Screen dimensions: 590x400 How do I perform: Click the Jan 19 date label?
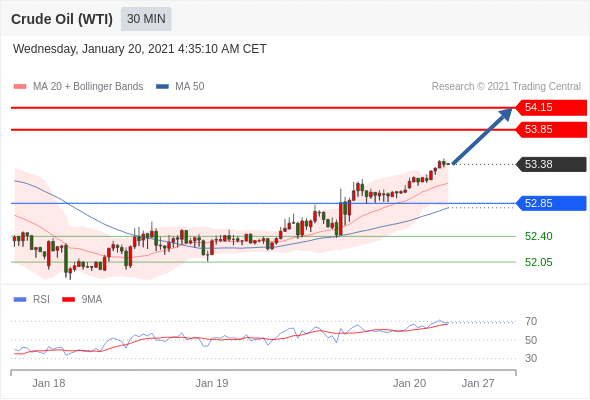pyautogui.click(x=212, y=383)
